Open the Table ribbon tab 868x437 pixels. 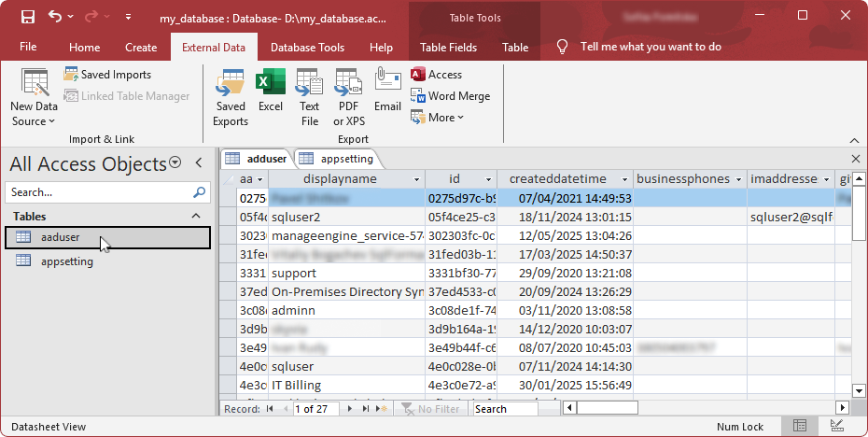(515, 47)
